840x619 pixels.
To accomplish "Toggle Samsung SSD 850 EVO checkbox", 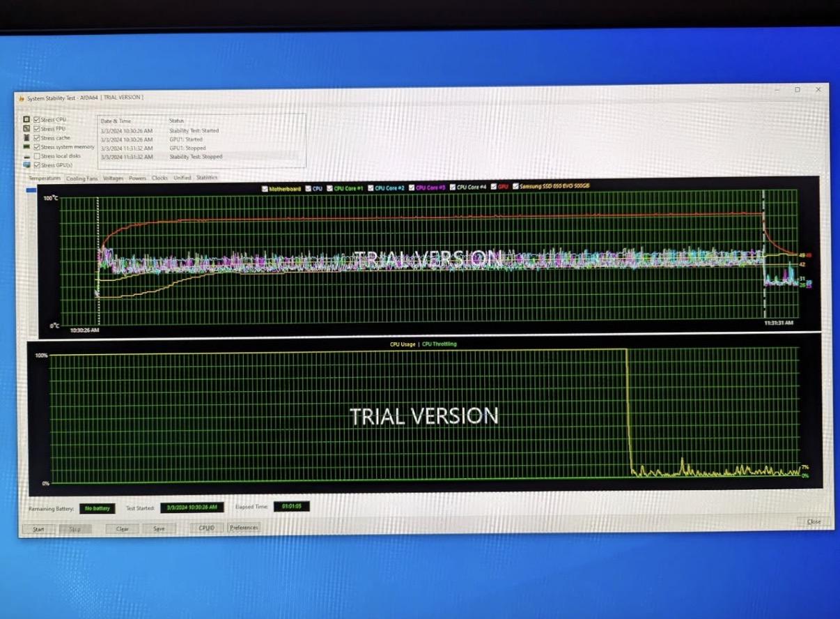I will pos(515,186).
